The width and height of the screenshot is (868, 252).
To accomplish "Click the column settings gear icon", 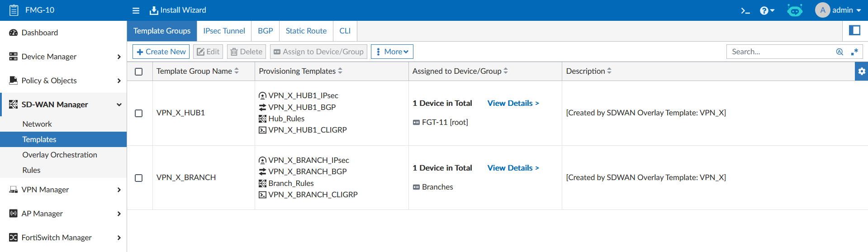I will pyautogui.click(x=861, y=71).
